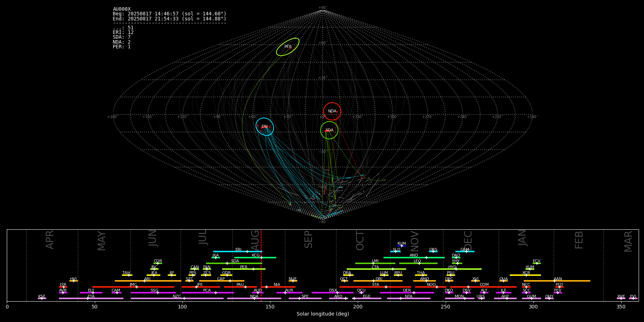The image size is (644, 322).
Task: Click the PCA shower bar in timeline
Action: click(208, 293)
